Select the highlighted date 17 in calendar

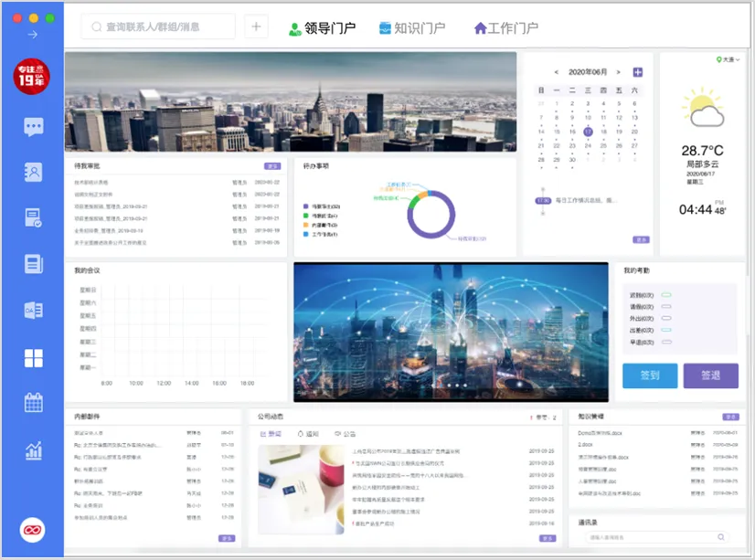[x=588, y=132]
